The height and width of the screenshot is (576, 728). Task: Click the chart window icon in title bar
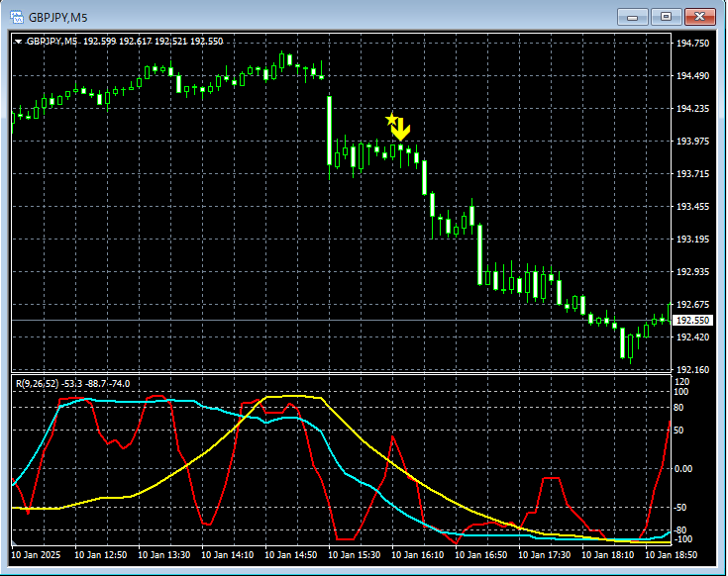coord(18,16)
